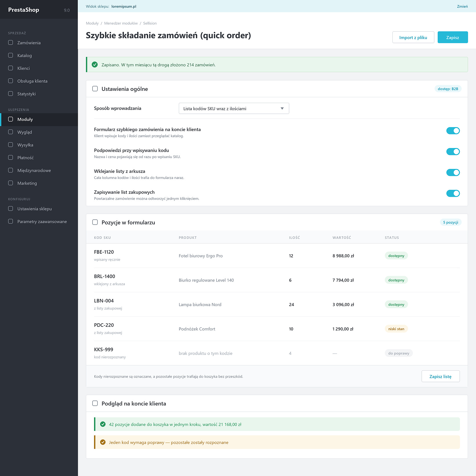Click the Statystyki sidebar icon
Viewport: 476px width, 476px height.
(x=10, y=94)
